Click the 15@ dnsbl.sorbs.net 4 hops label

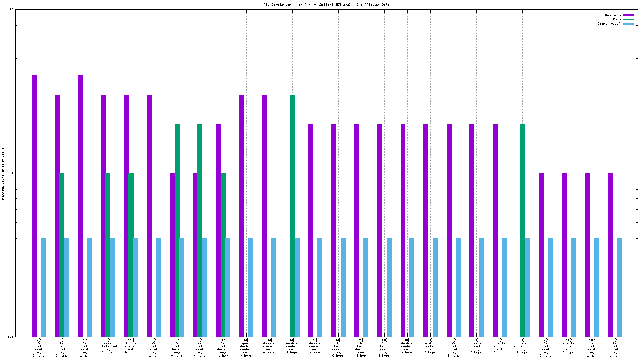coord(269,346)
